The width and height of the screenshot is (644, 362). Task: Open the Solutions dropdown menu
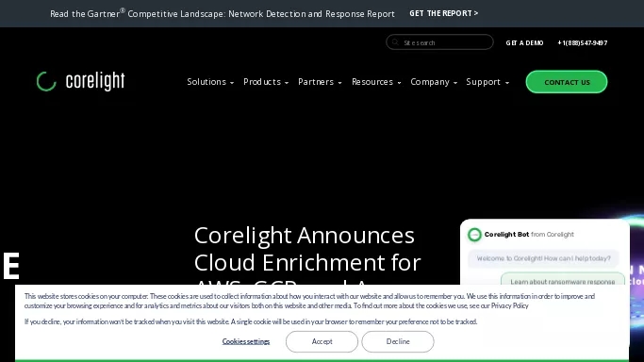(210, 82)
